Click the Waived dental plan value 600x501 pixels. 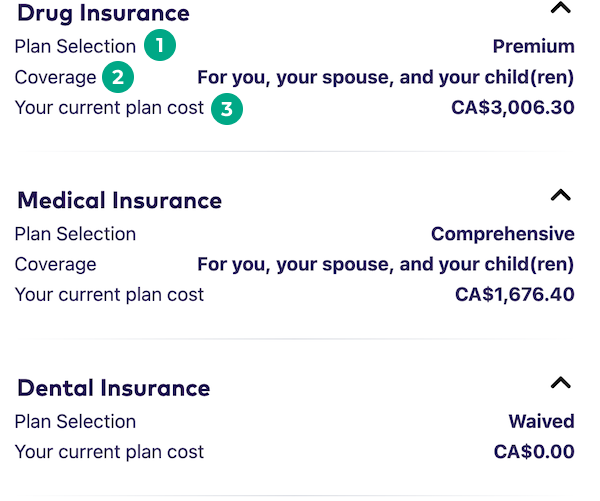pos(541,421)
